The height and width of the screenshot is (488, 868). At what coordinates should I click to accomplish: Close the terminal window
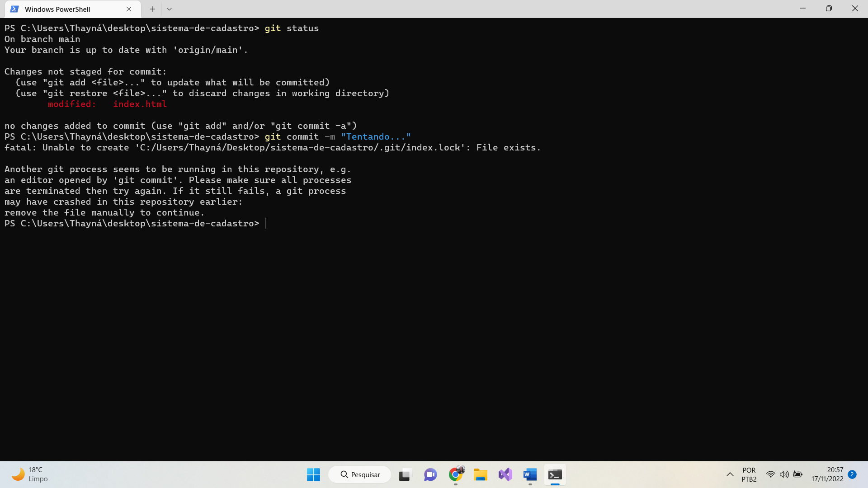click(855, 9)
